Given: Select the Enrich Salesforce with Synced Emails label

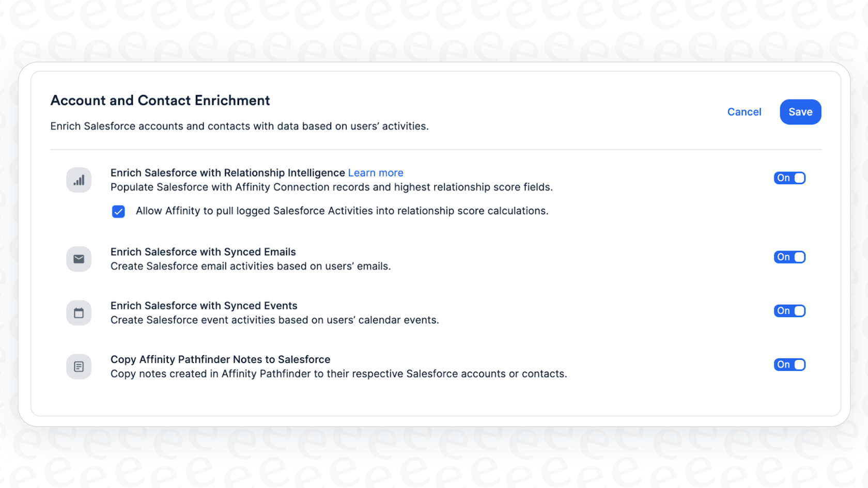Looking at the screenshot, I should pyautogui.click(x=203, y=251).
